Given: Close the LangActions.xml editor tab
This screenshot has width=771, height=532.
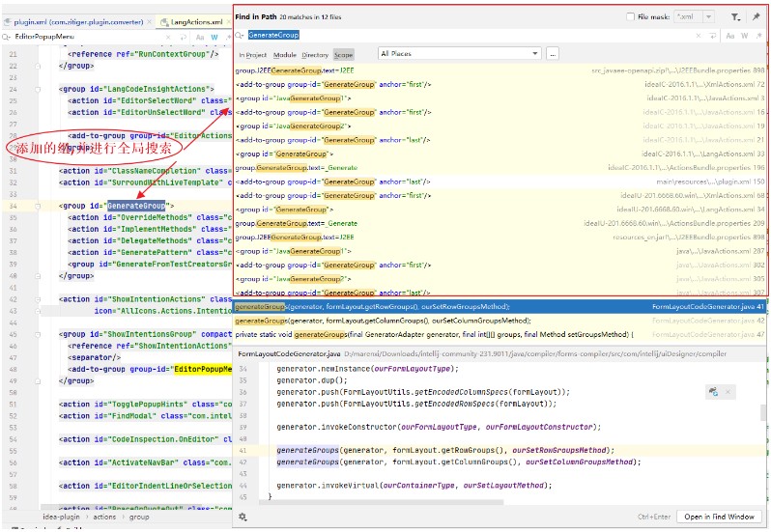Looking at the screenshot, I should coord(228,22).
